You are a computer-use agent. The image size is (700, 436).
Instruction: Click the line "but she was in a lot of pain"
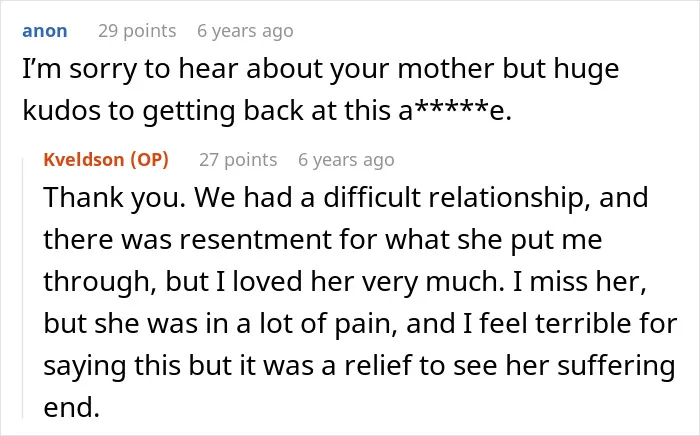tap(360, 324)
